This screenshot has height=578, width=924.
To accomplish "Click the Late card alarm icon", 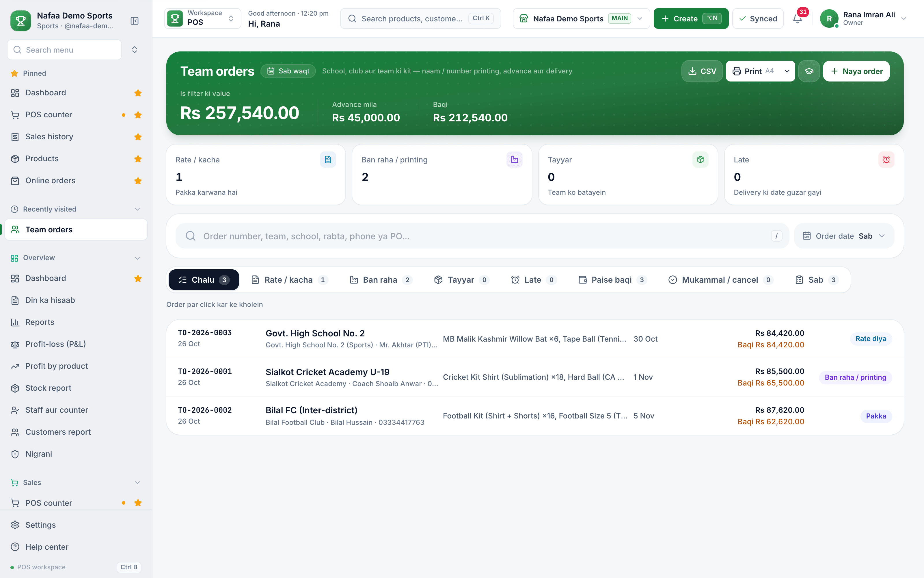I will click(x=886, y=160).
